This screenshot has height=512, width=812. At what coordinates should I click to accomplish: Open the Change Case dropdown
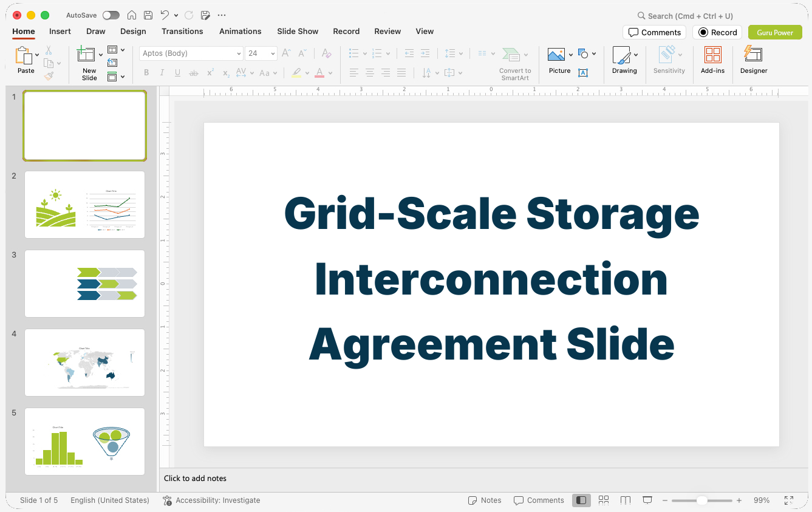coord(268,73)
